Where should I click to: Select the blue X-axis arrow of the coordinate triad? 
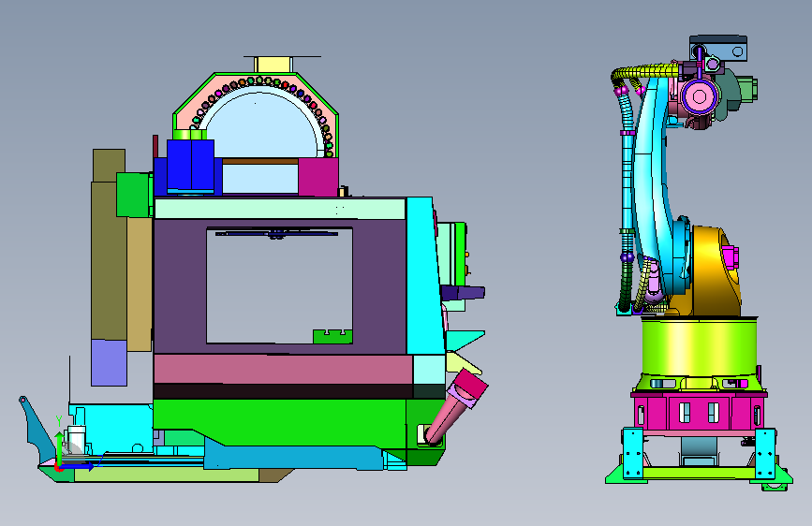[x=78, y=466]
